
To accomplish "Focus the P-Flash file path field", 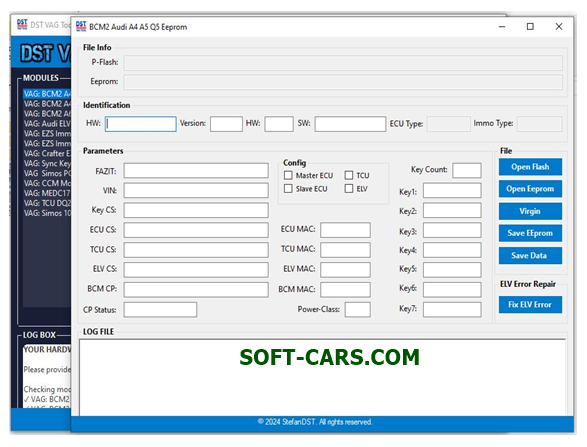I will (343, 63).
